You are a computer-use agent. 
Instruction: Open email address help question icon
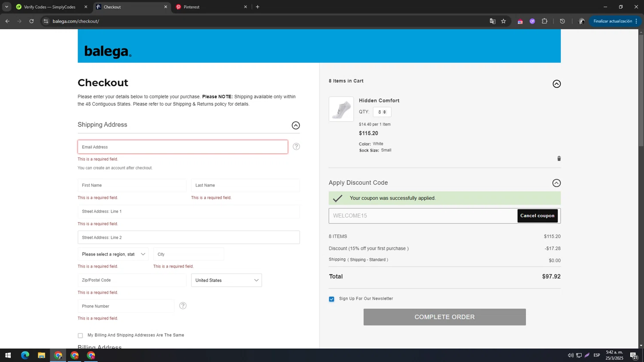(296, 147)
